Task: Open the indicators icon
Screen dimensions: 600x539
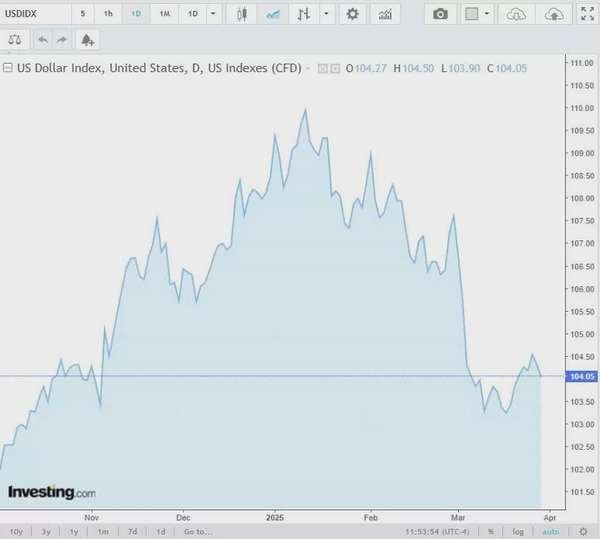Action: [385, 14]
